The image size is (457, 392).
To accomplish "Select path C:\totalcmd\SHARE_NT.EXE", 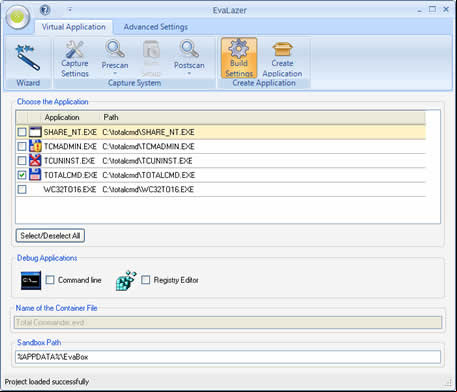I will [x=148, y=132].
